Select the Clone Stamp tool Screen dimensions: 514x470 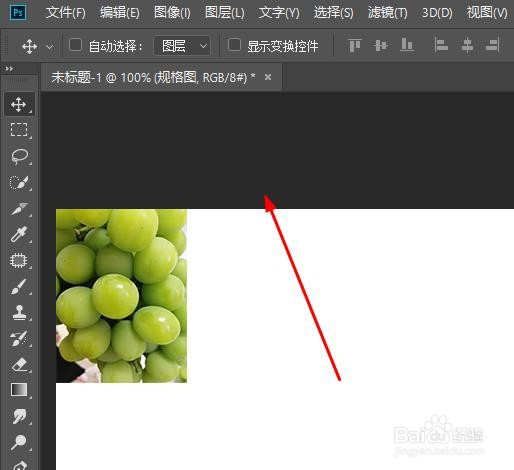(x=19, y=312)
